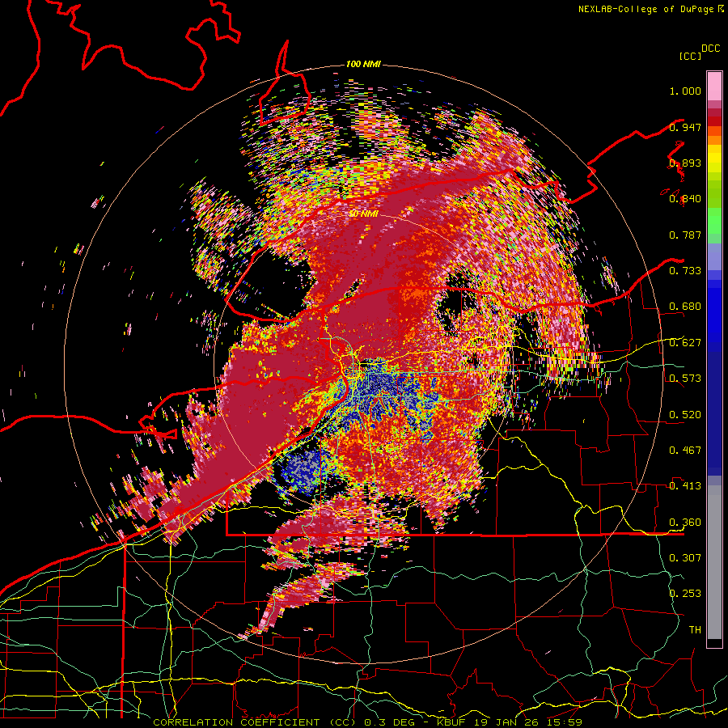This screenshot has height=728, width=728.
Task: Click the 100 NMI range ring label
Action: [363, 64]
